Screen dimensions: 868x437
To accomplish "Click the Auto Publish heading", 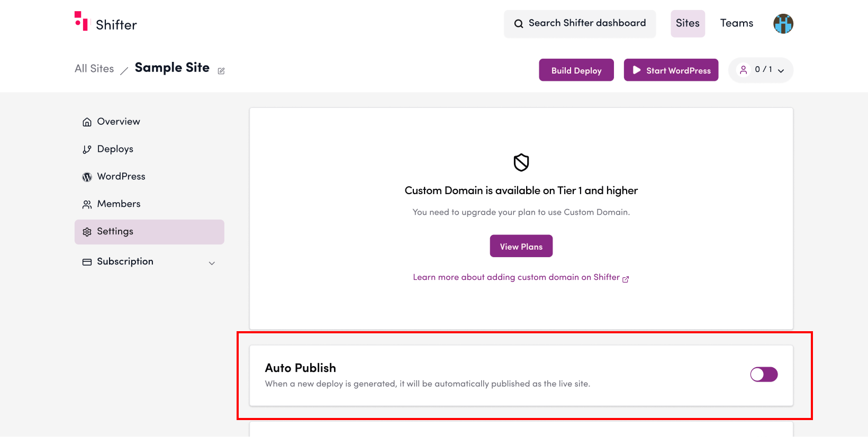I will coord(301,368).
